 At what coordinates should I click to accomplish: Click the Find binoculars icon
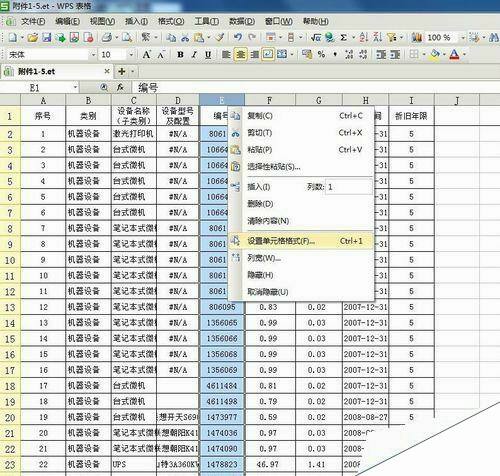[x=494, y=38]
